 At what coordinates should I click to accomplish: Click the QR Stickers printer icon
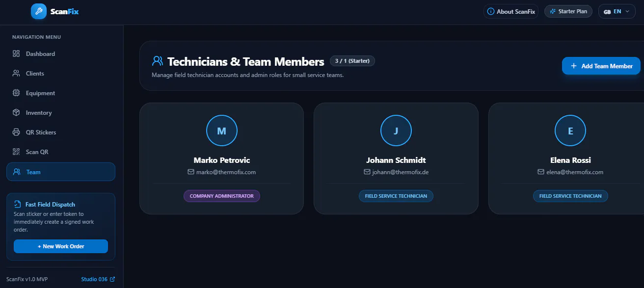[16, 132]
